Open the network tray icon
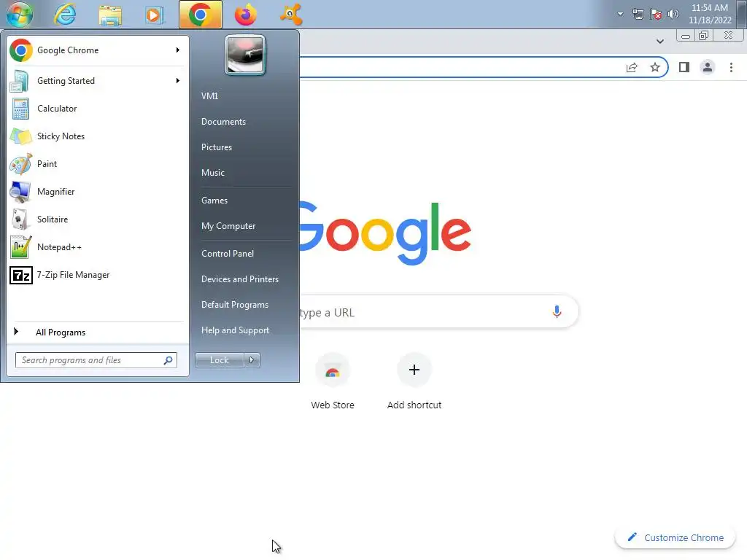 pyautogui.click(x=638, y=14)
